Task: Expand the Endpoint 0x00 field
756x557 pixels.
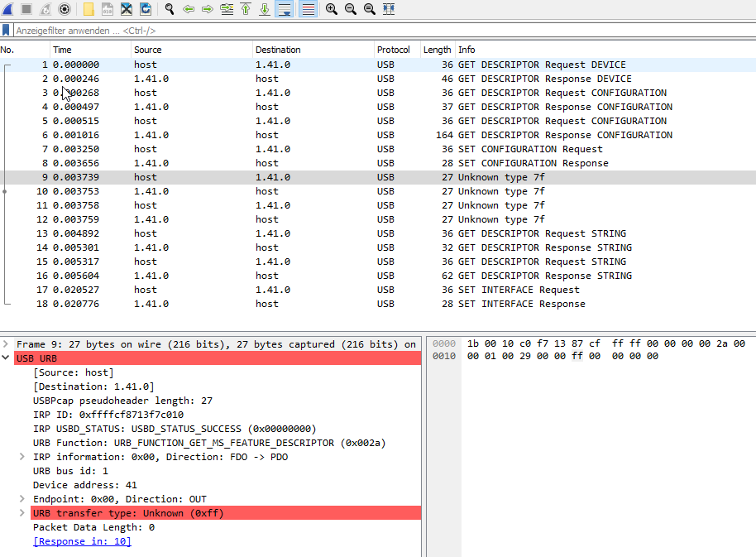Action: coord(22,498)
